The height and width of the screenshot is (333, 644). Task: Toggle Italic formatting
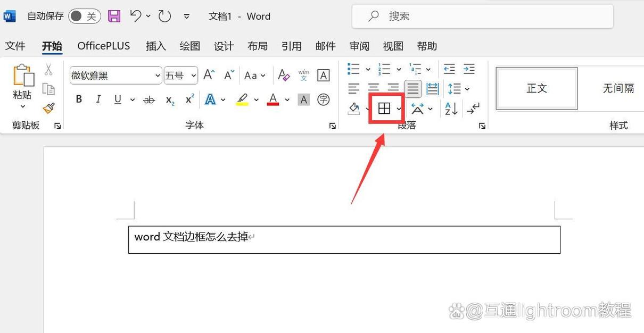pos(98,99)
